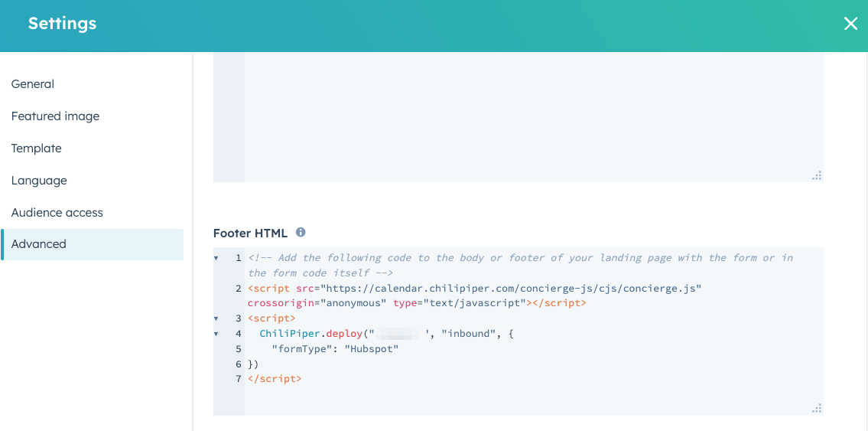Open the General settings section
The width and height of the screenshot is (868, 431).
coord(33,84)
